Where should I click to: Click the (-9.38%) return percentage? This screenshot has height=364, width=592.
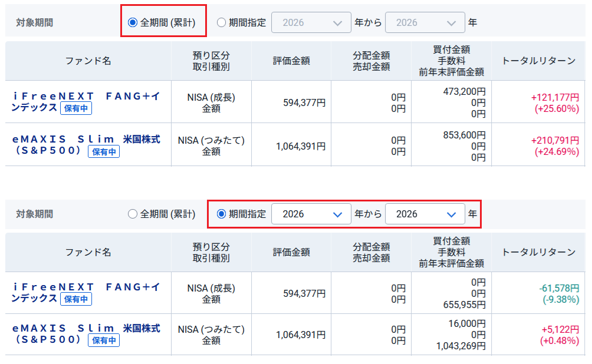[561, 299]
